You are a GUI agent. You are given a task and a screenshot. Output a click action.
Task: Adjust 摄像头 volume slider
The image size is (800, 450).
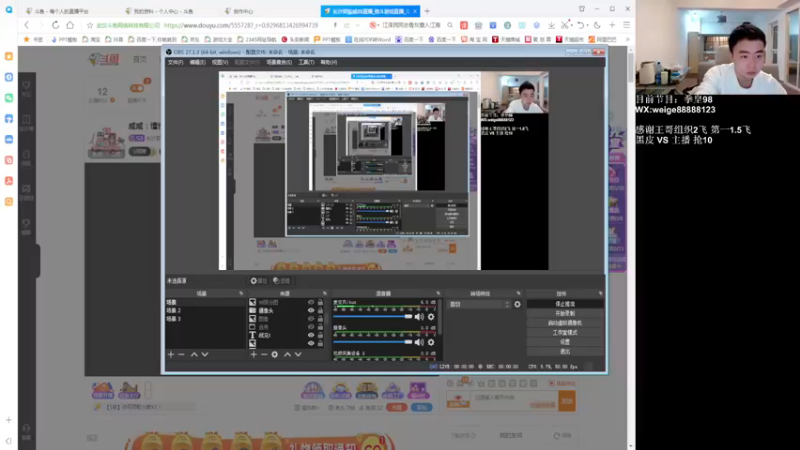372,342
